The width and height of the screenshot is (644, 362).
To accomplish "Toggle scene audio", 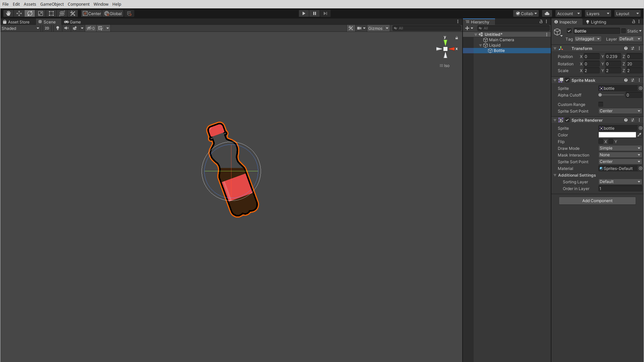I will (x=66, y=28).
